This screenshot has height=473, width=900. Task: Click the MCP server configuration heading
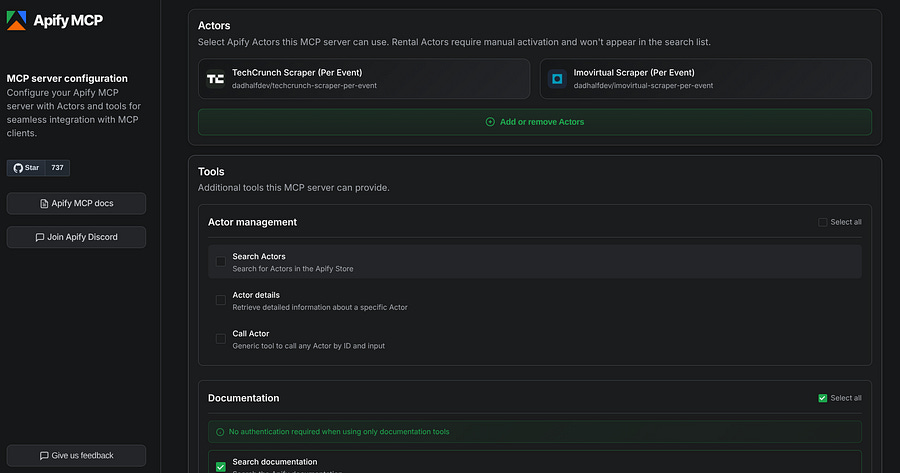click(67, 79)
